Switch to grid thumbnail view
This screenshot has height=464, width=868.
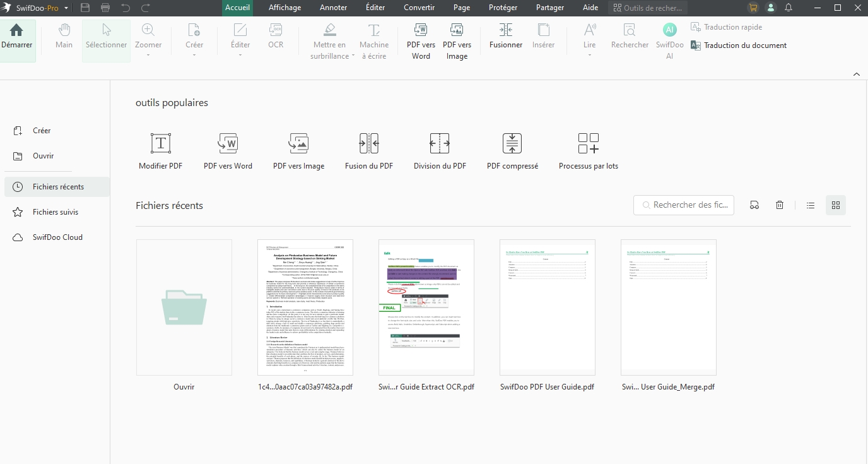(836, 205)
